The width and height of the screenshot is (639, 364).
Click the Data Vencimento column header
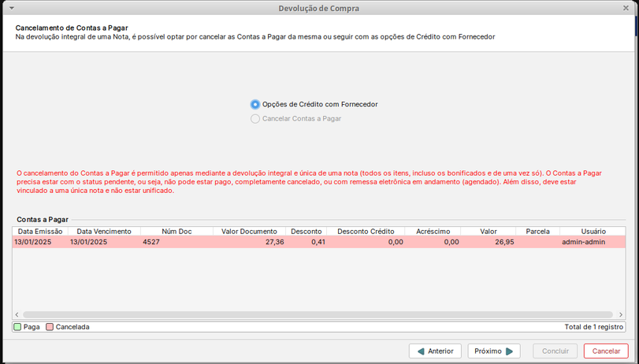coord(104,232)
